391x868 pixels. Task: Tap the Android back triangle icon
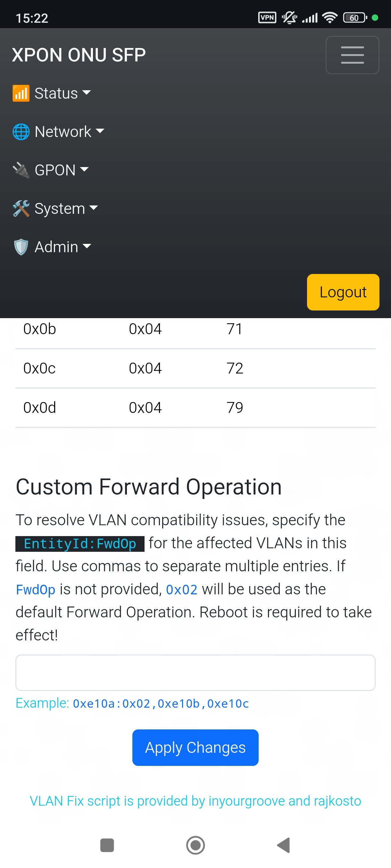tap(284, 845)
